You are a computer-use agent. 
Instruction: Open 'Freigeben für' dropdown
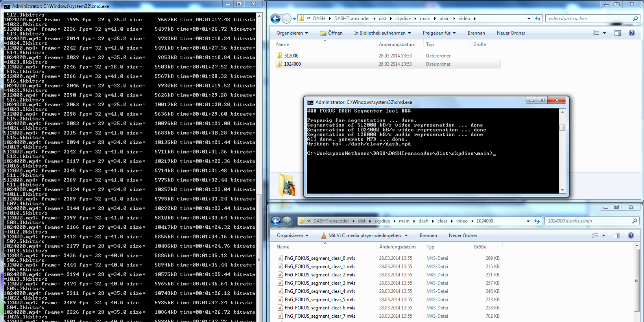click(439, 33)
